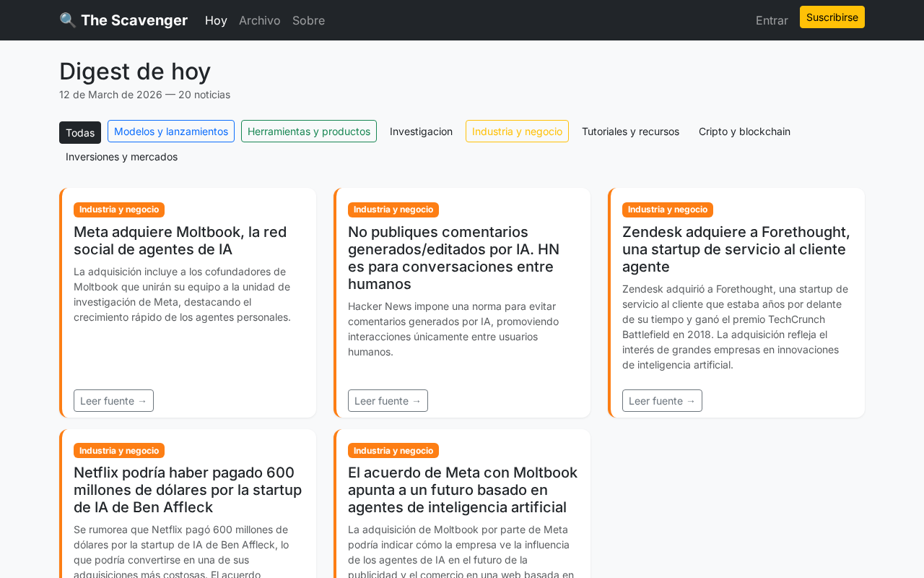This screenshot has width=924, height=578.
Task: Filter by Modelos y lanzamientos
Action: click(171, 131)
